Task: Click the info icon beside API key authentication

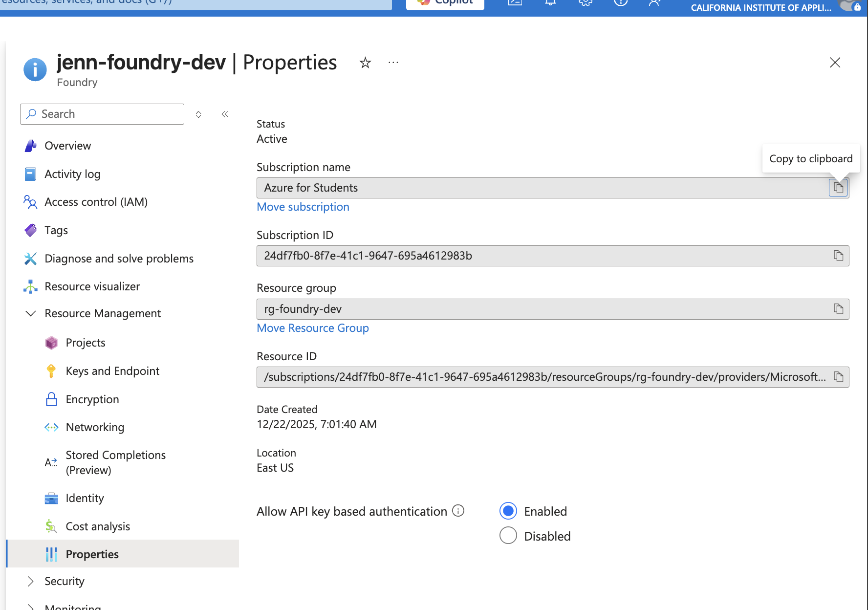Action: click(458, 511)
